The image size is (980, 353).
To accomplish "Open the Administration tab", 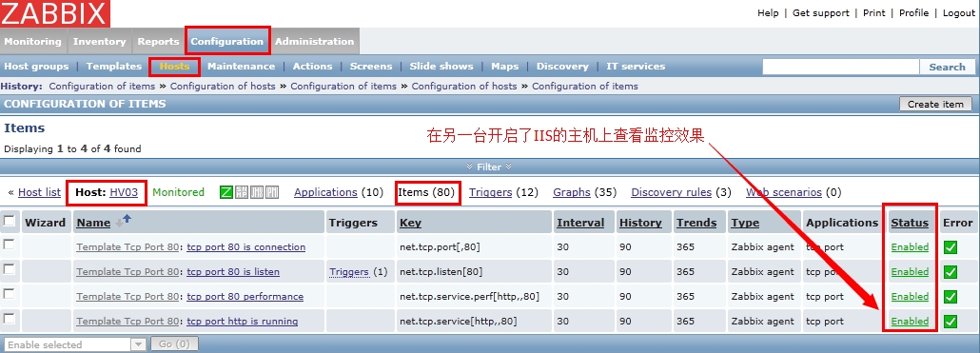I will [314, 41].
